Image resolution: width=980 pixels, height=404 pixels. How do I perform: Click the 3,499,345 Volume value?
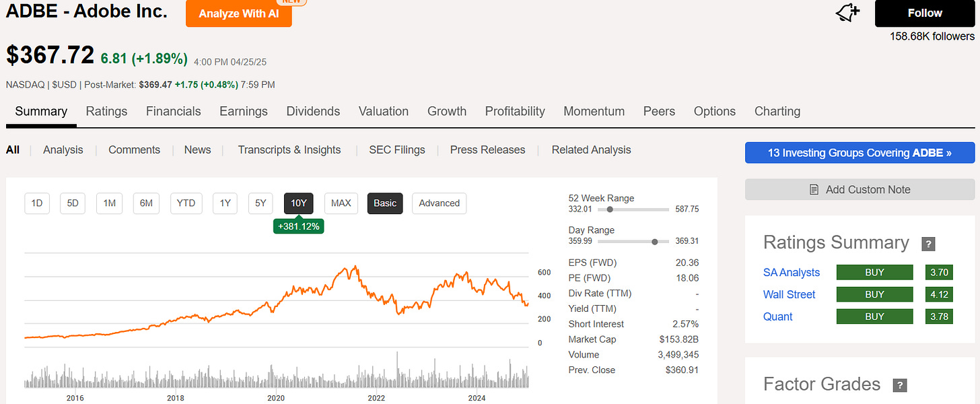pyautogui.click(x=677, y=355)
